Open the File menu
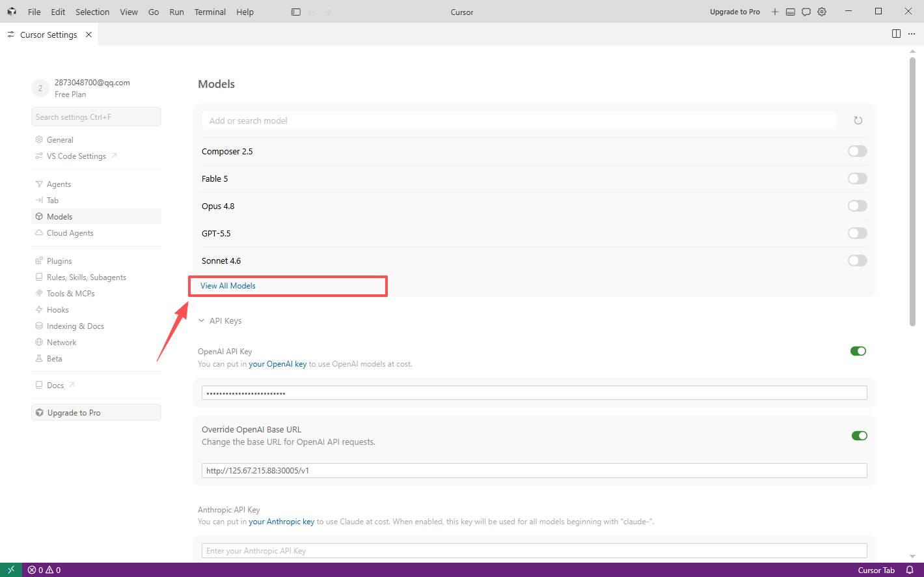 click(x=34, y=12)
